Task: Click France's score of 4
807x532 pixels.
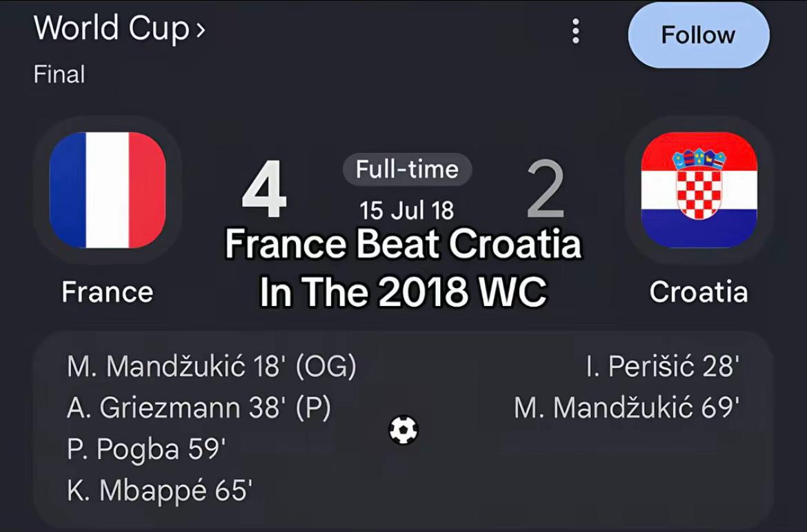Action: [x=264, y=190]
